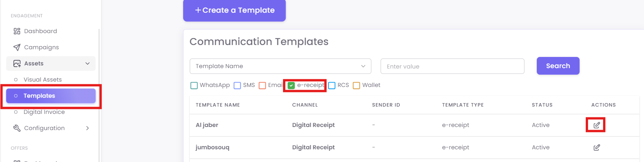Click the Assets image icon
Screen dimensions: 644x162
[x=17, y=63]
